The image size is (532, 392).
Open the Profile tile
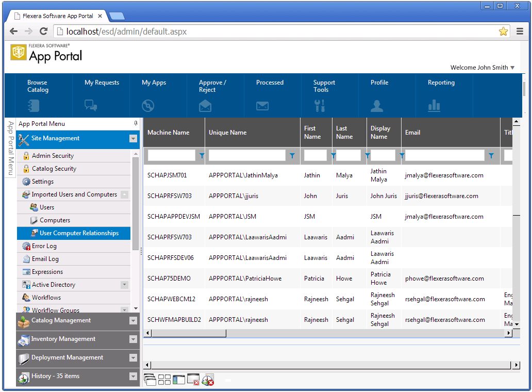(x=387, y=95)
